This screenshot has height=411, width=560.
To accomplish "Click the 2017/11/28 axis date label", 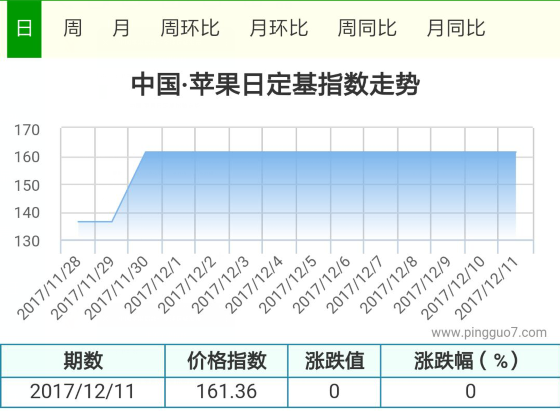I will coord(49,288).
